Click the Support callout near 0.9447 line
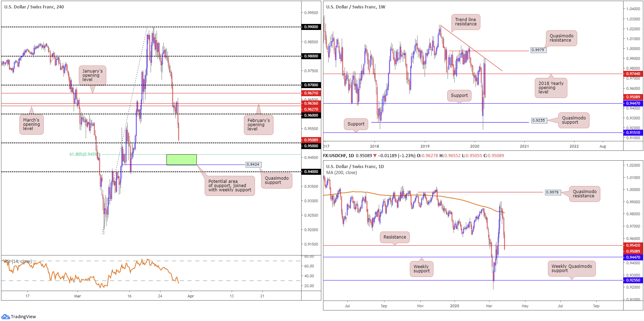The height and width of the screenshot is (321, 644). 459,95
